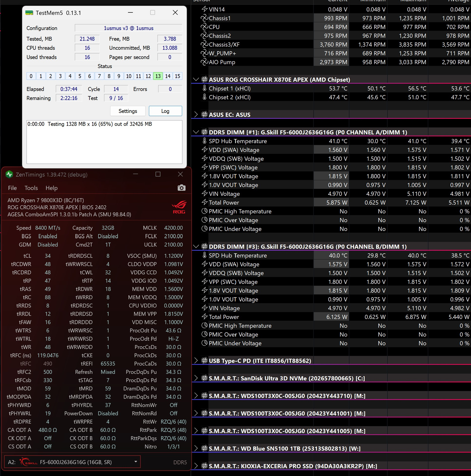Select the lightning icon beside VIN14

click(204, 9)
